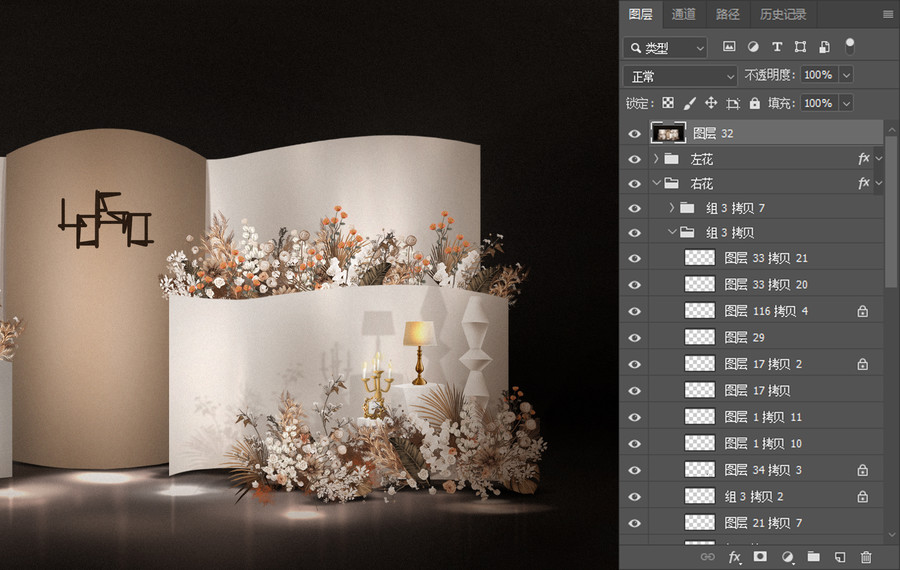Switch to the 图层 tab
900x570 pixels.
coord(641,14)
